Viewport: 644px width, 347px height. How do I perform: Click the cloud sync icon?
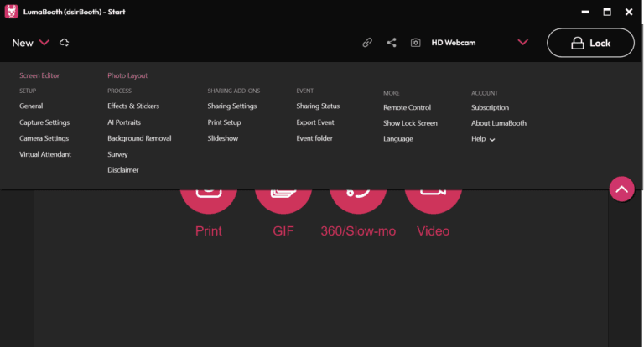(x=64, y=42)
